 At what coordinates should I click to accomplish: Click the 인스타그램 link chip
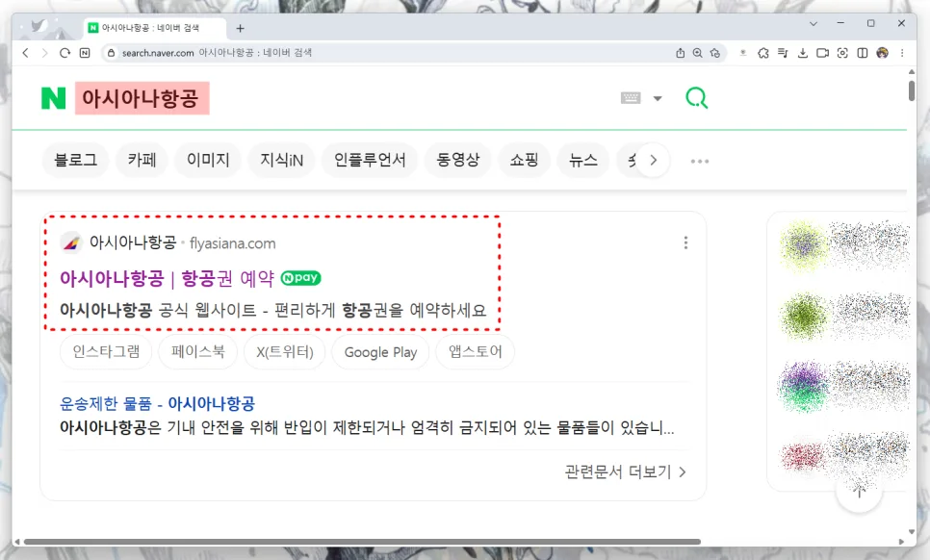pos(106,352)
